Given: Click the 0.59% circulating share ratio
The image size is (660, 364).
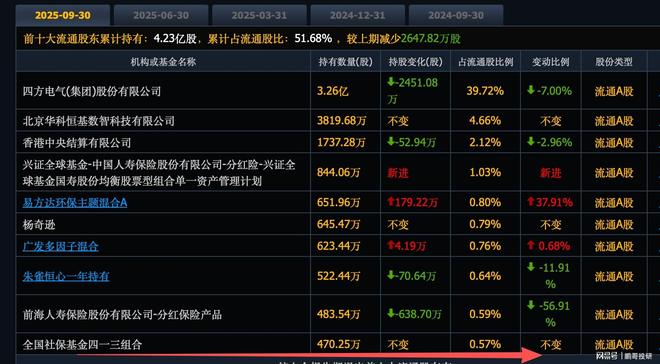Looking at the screenshot, I should [485, 314].
